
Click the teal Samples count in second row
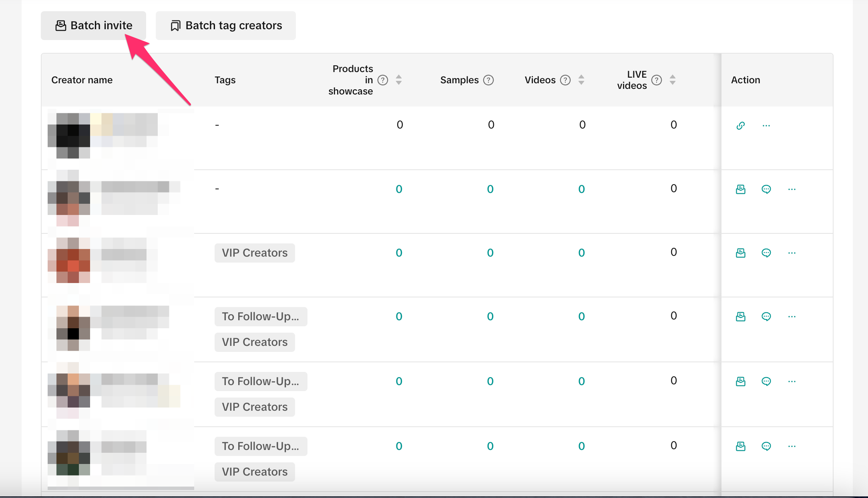(490, 189)
